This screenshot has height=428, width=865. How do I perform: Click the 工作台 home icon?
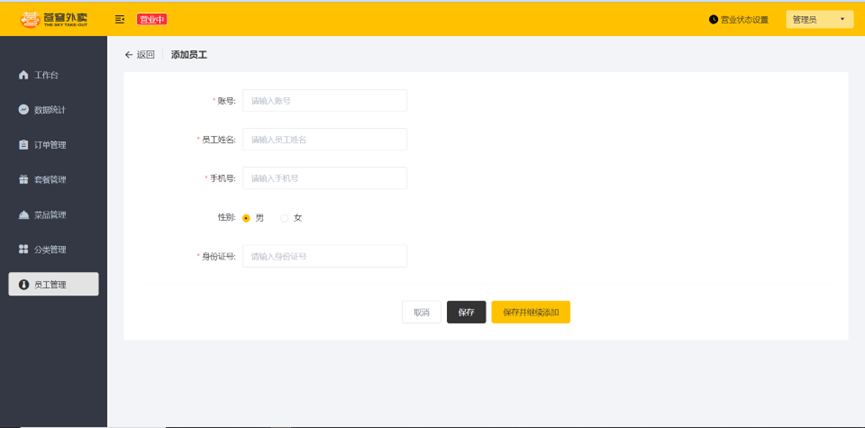23,75
